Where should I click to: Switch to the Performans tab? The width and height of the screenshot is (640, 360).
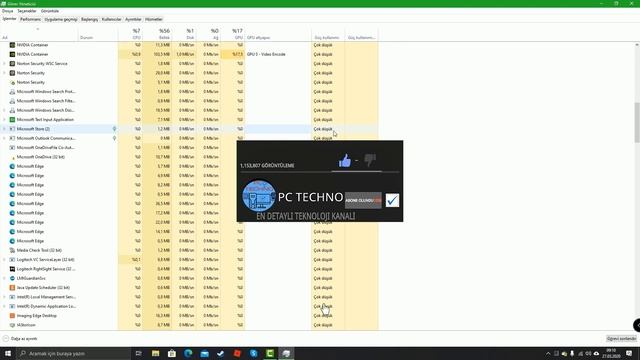pos(31,19)
